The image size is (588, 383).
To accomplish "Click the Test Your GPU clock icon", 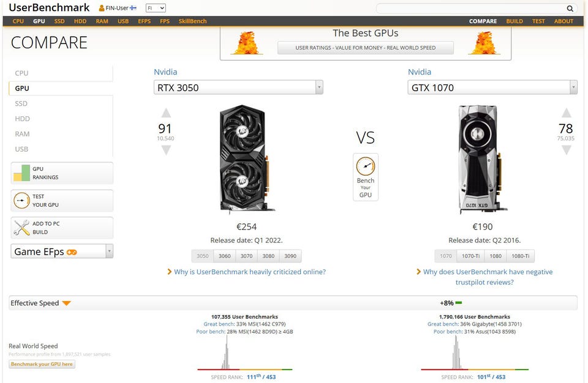I will [22, 201].
